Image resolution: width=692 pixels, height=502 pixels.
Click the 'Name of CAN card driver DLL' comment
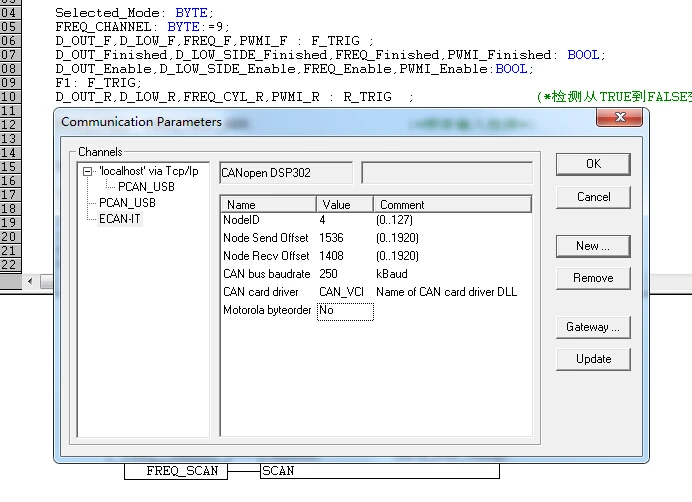(446, 292)
